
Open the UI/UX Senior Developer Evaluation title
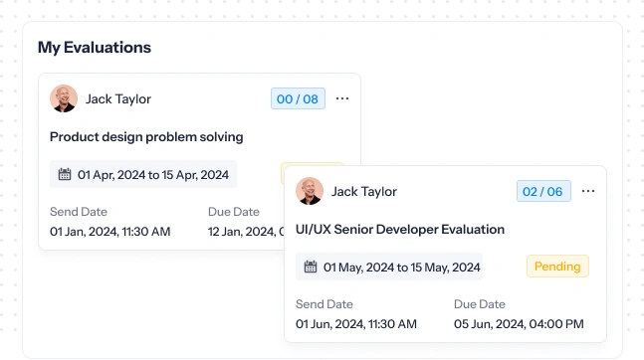[x=399, y=229]
